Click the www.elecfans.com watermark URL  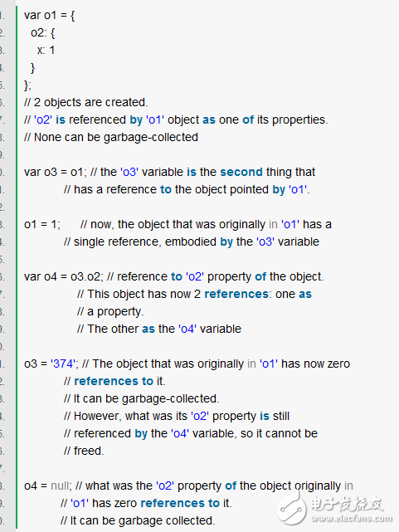(x=352, y=518)
